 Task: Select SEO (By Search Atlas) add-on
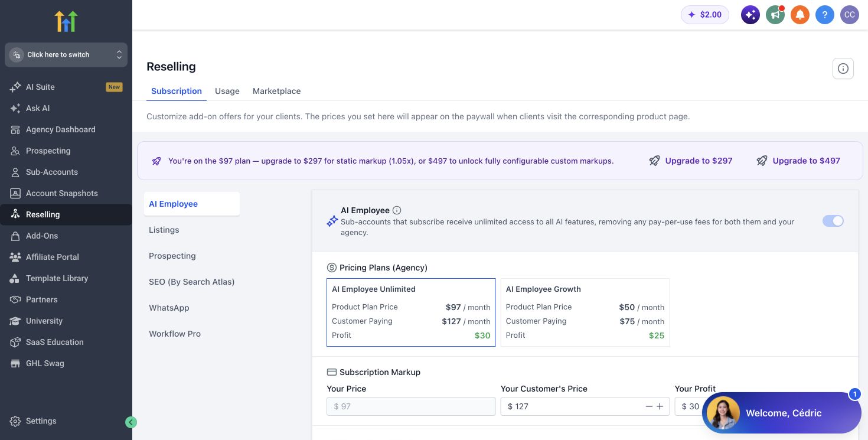pyautogui.click(x=192, y=282)
